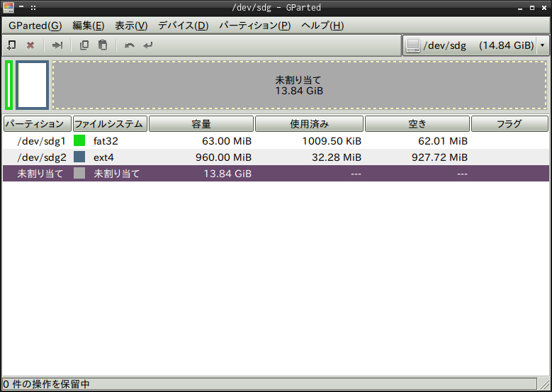
Task: Click the disk drive icon in device selector
Action: point(413,45)
